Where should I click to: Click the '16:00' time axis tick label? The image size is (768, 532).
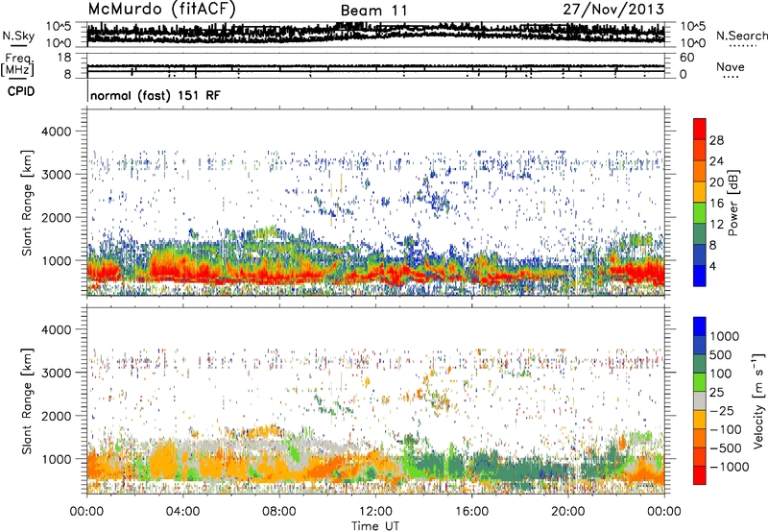[x=471, y=512]
